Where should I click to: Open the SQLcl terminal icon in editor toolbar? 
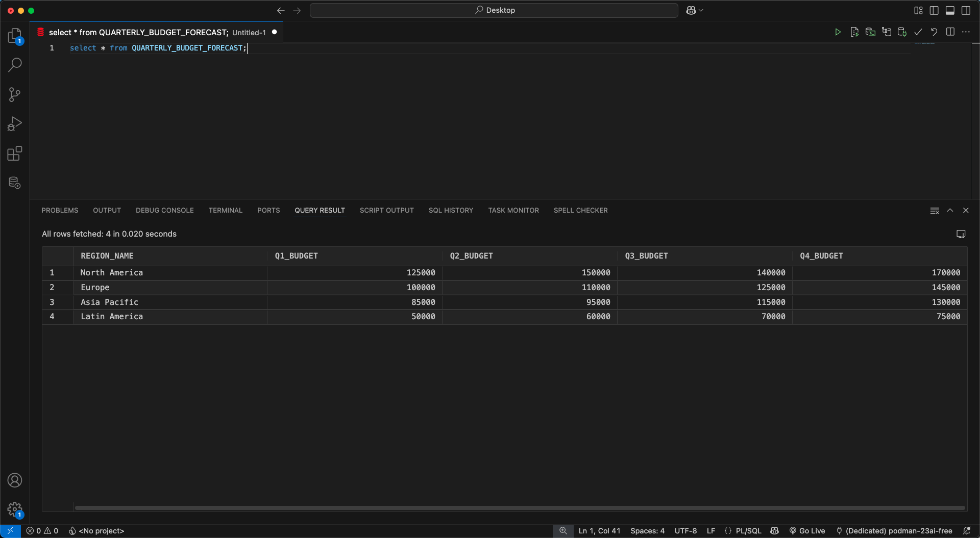click(x=870, y=32)
